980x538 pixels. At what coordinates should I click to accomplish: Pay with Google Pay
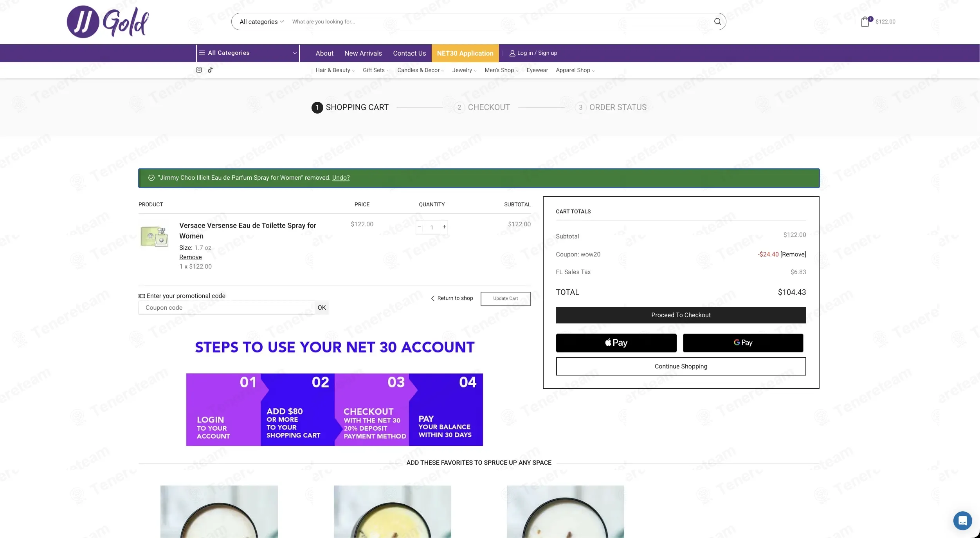click(x=743, y=343)
